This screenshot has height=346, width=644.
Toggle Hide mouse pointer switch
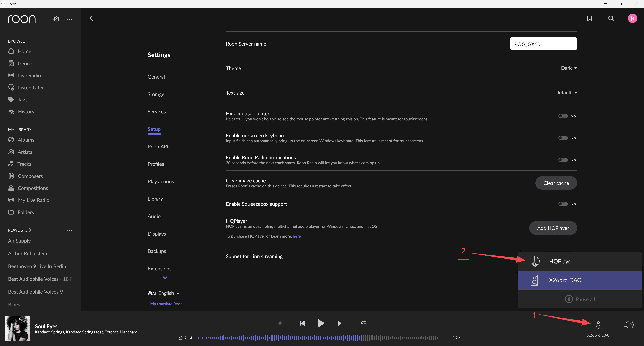tap(563, 116)
